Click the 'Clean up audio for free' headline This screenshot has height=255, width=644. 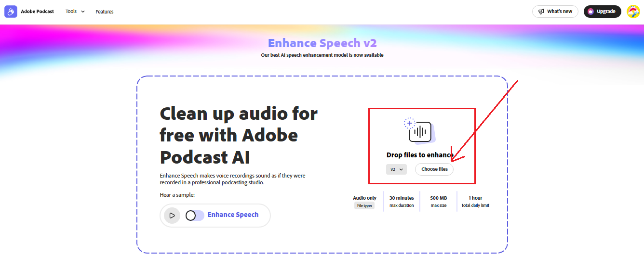tap(239, 136)
